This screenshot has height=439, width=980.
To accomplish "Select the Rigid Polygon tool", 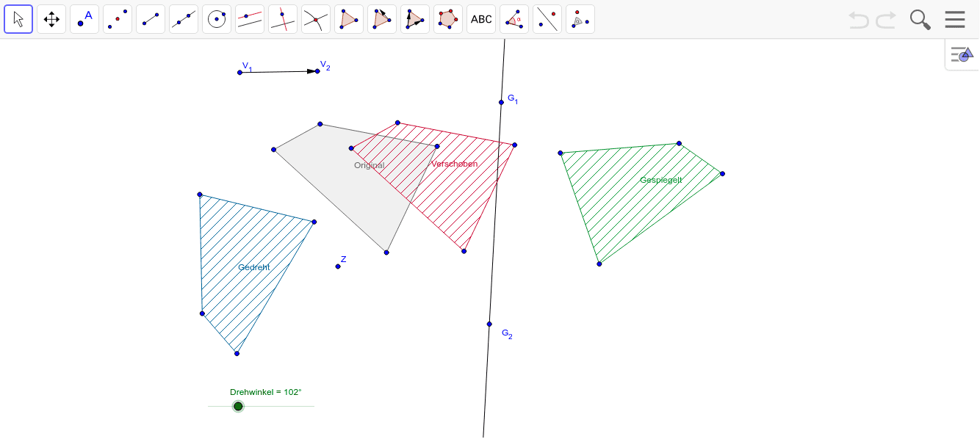I will click(415, 19).
